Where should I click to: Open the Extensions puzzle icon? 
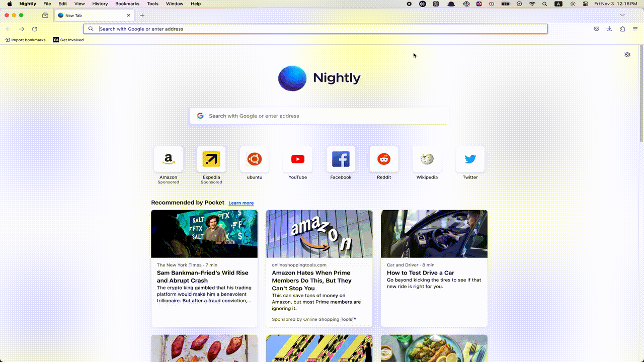coord(622,29)
